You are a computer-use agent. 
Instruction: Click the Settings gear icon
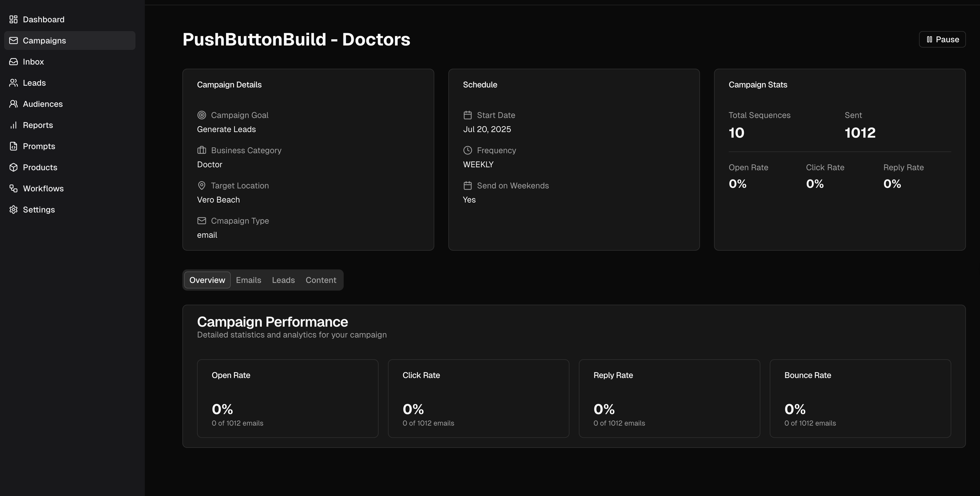[14, 209]
